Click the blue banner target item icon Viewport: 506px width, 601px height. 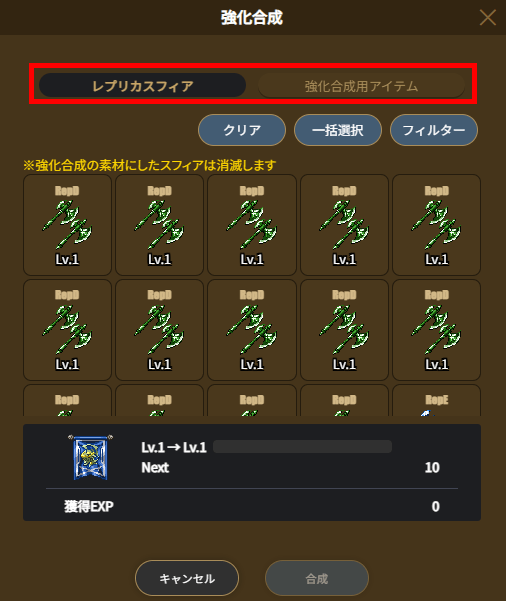(x=90, y=457)
